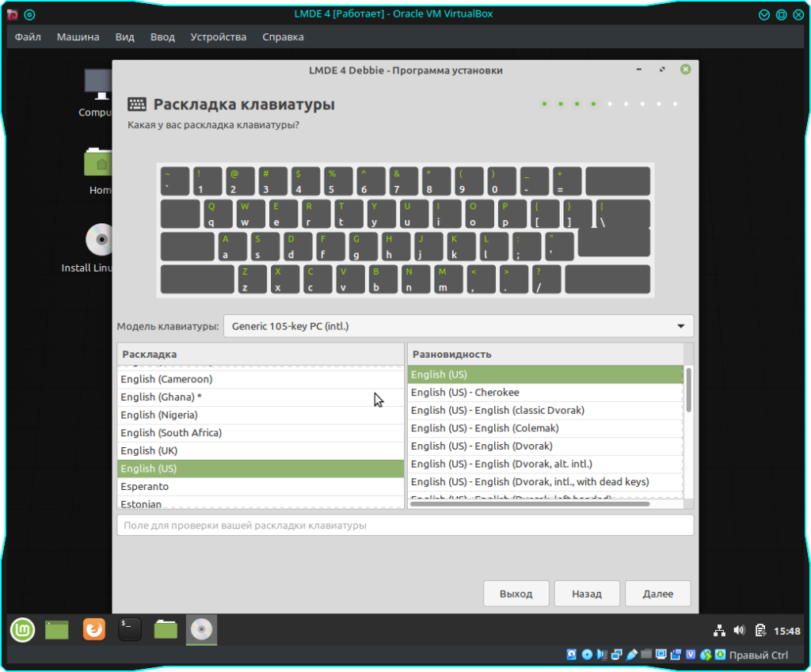Click the variant list vertical scrollbar

[x=688, y=389]
